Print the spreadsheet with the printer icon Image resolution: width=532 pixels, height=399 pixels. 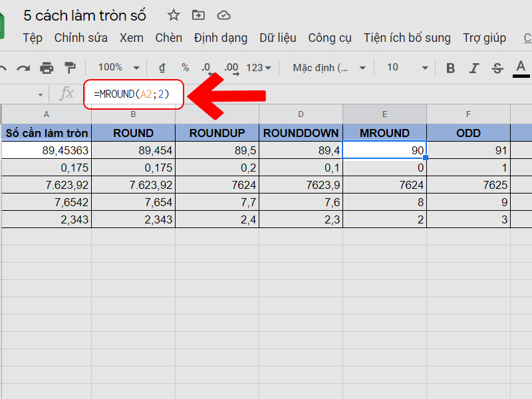click(x=47, y=68)
